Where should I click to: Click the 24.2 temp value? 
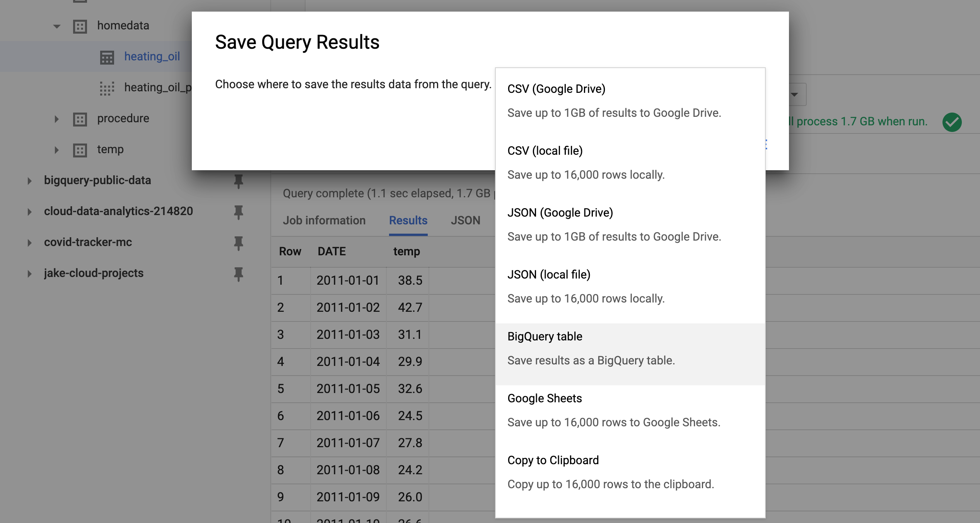tap(410, 470)
